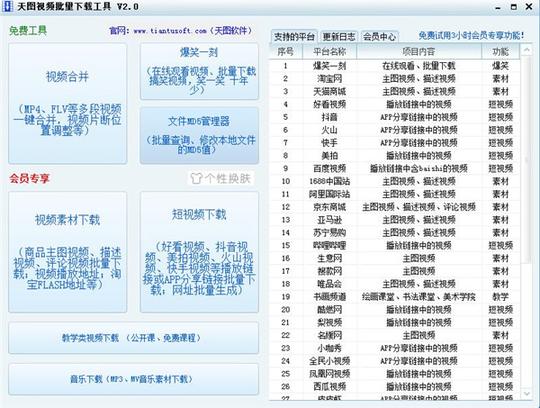The image size is (540, 408).
Task: Click 主图视频、描述视频、评论视频 cell
Action: pos(419,207)
